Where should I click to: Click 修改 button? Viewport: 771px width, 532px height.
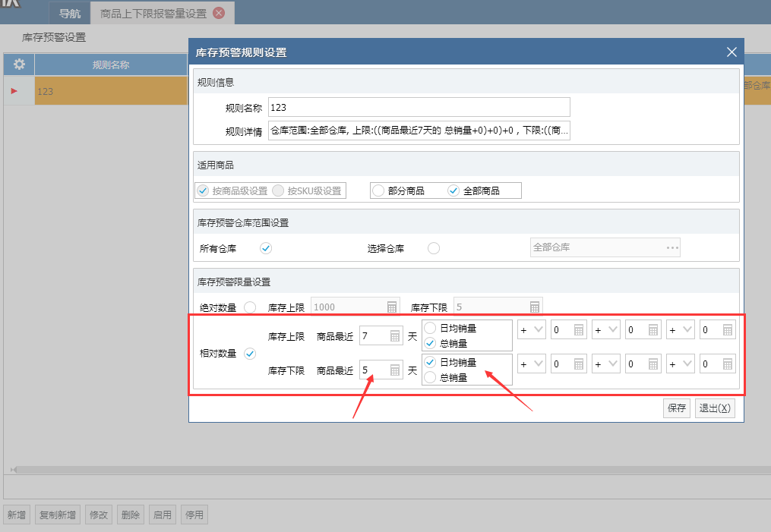[x=99, y=515]
